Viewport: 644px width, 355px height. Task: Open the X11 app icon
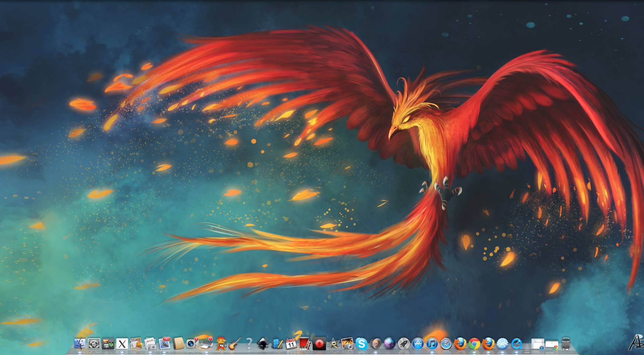click(x=122, y=344)
